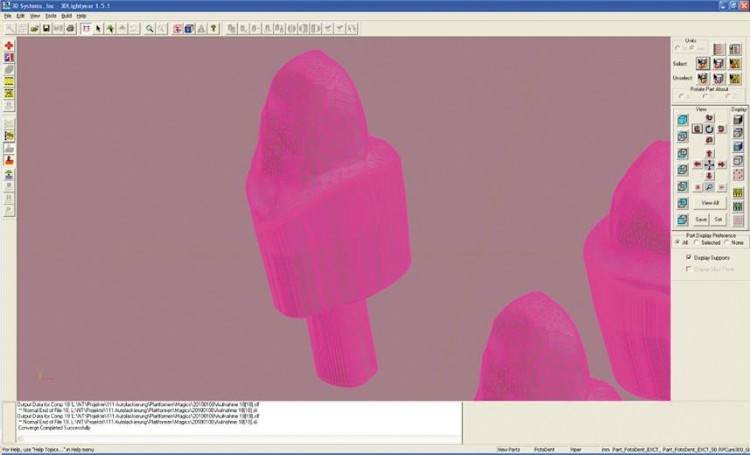Open the Help menu
This screenshot has height=455, width=750.
pos(81,16)
